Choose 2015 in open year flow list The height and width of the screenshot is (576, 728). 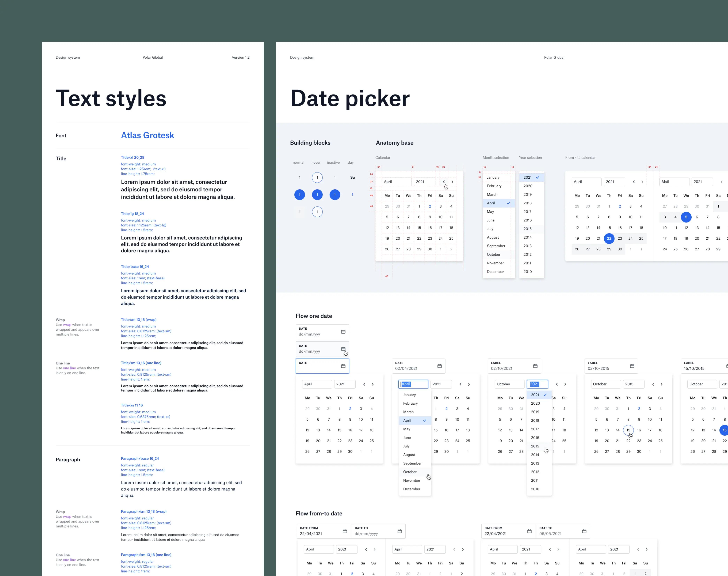tap(535, 446)
